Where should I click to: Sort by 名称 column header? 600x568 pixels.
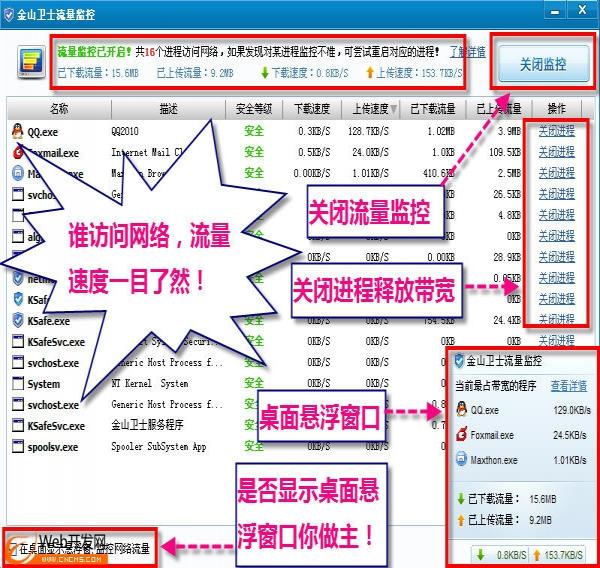58,108
